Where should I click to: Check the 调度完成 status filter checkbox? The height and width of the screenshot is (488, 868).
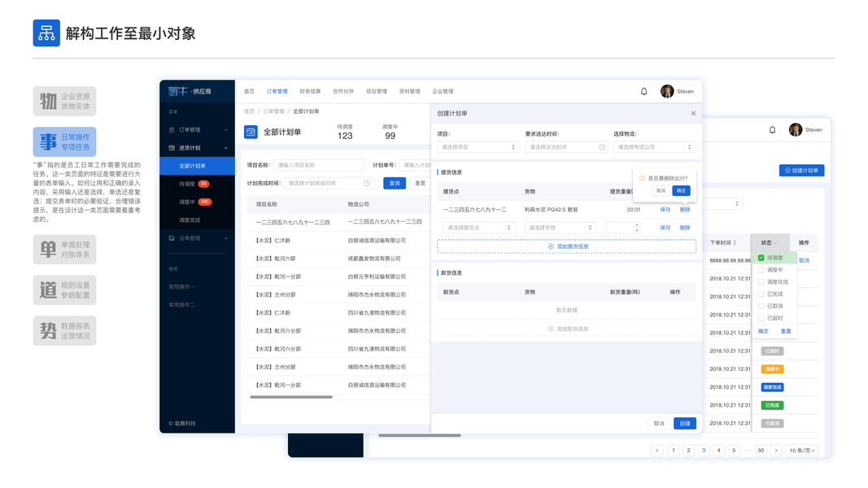click(761, 282)
